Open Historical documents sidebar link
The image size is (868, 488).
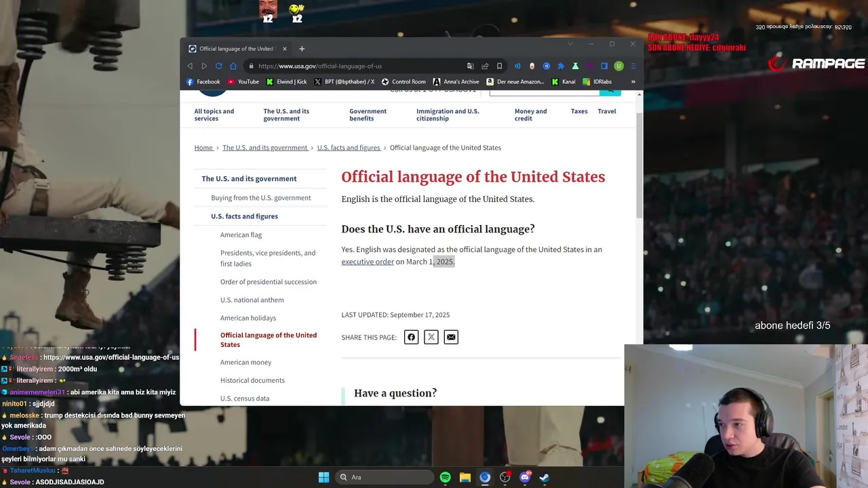coord(252,380)
